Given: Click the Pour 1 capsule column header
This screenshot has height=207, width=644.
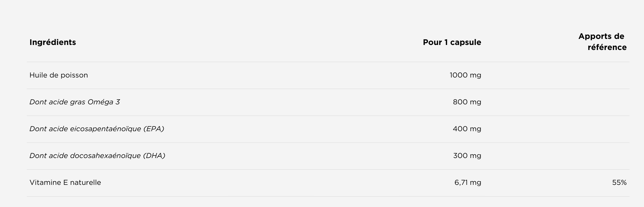Looking at the screenshot, I should coord(452,42).
